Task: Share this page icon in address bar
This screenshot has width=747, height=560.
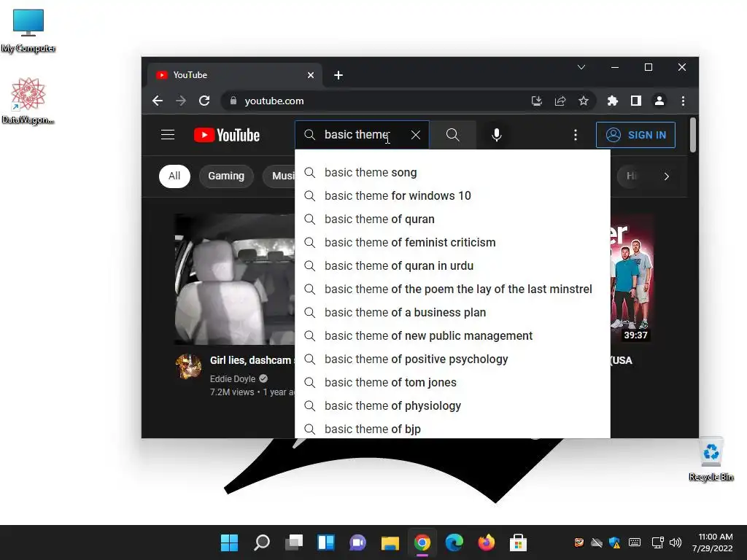Action: coord(560,101)
